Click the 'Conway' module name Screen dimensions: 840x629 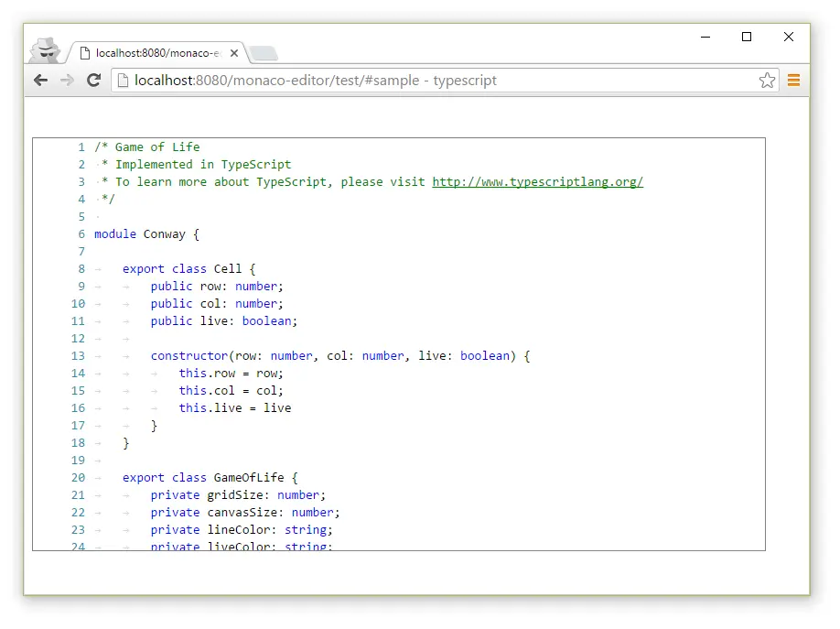[164, 234]
